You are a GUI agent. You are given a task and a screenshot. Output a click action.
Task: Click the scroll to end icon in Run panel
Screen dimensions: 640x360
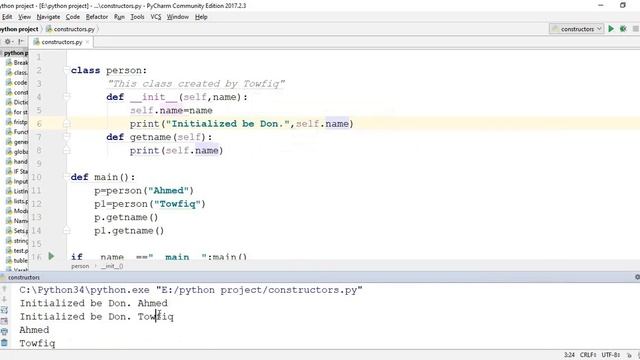tap(4, 321)
